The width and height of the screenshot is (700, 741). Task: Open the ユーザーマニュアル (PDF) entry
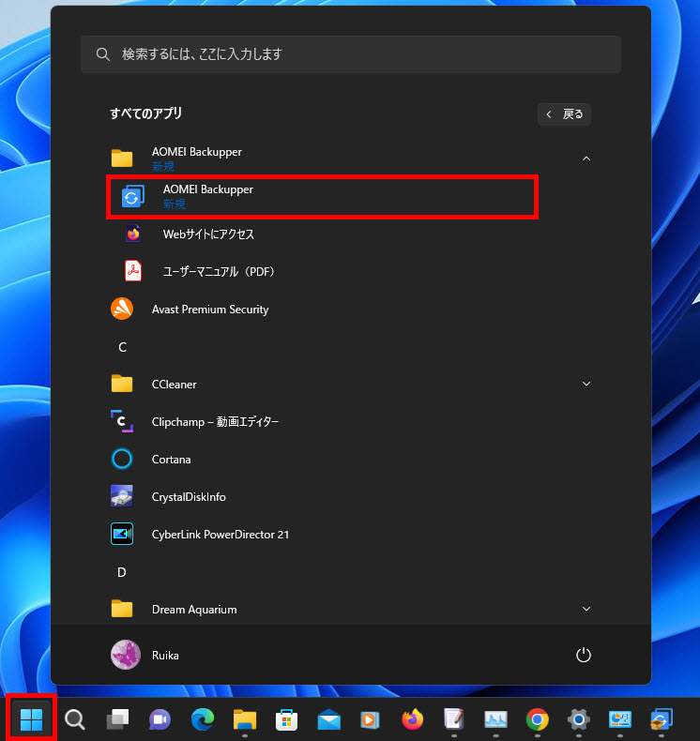(x=218, y=272)
